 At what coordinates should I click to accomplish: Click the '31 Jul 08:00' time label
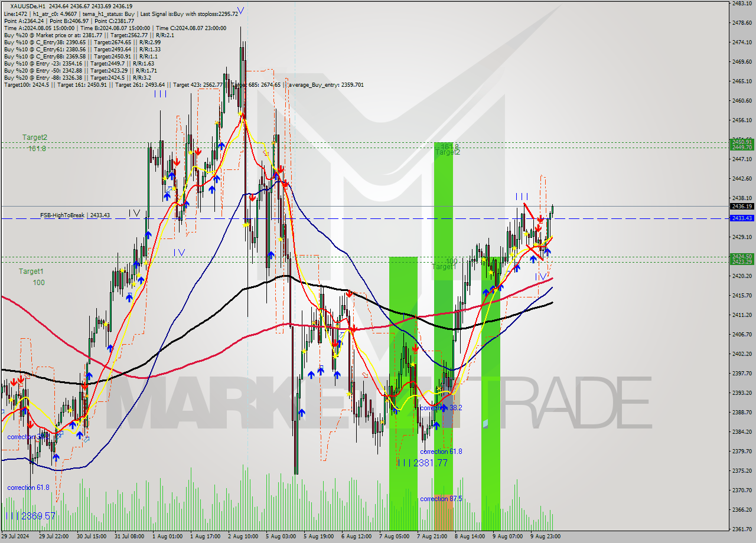[x=129, y=537]
